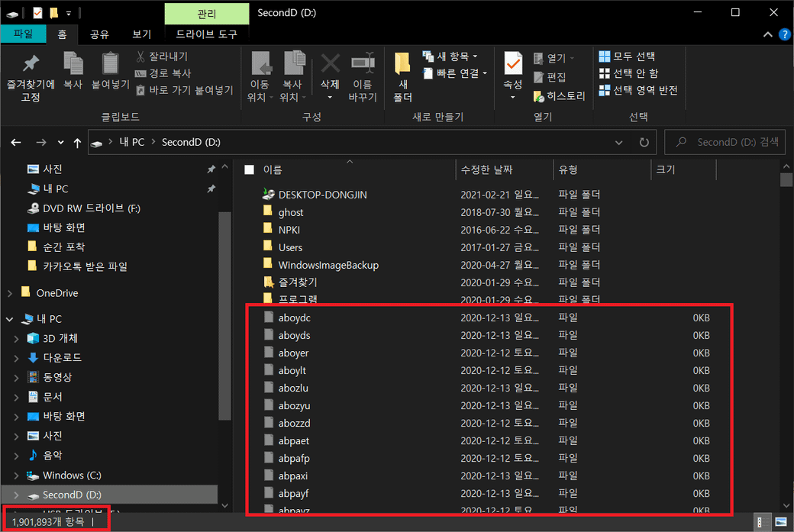Open 속성 properties icon
This screenshot has width=794, height=532.
click(512, 64)
